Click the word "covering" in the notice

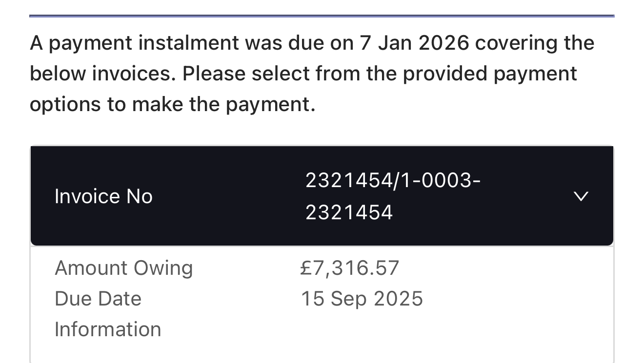pyautogui.click(x=516, y=43)
